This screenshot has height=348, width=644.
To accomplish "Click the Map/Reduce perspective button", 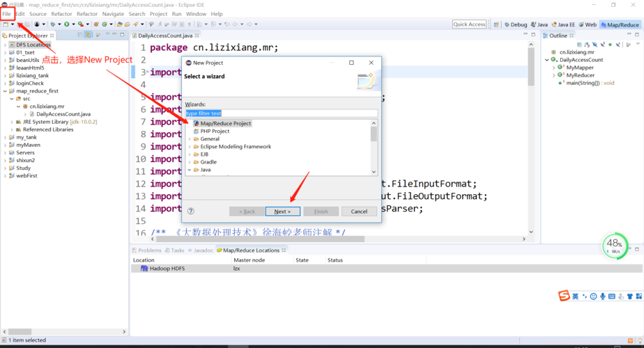I will pyautogui.click(x=620, y=24).
